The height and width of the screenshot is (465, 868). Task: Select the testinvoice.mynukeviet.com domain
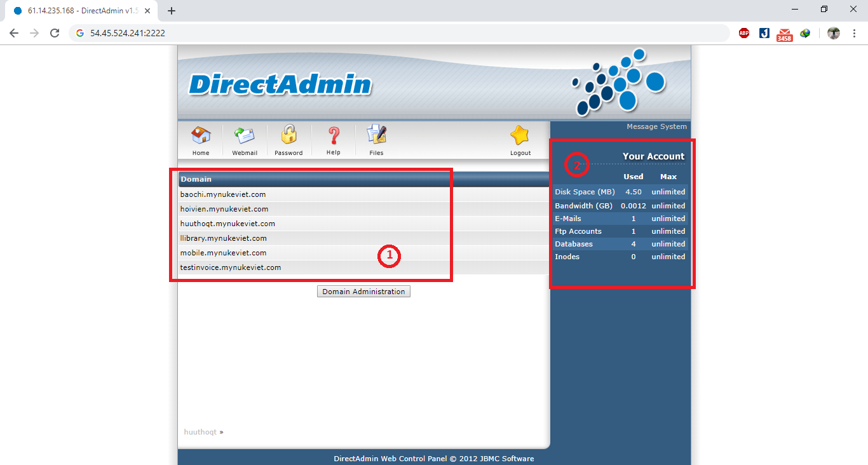231,267
